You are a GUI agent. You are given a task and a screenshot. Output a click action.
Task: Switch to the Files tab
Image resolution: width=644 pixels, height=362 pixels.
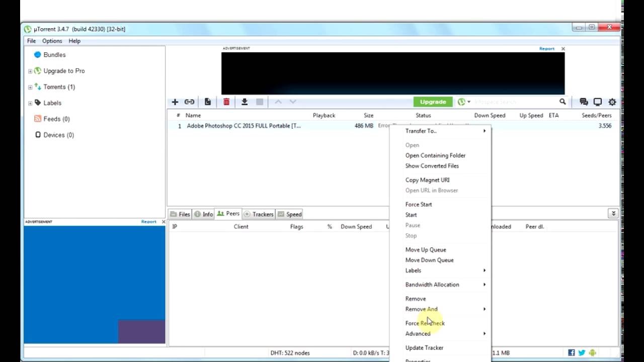point(180,214)
